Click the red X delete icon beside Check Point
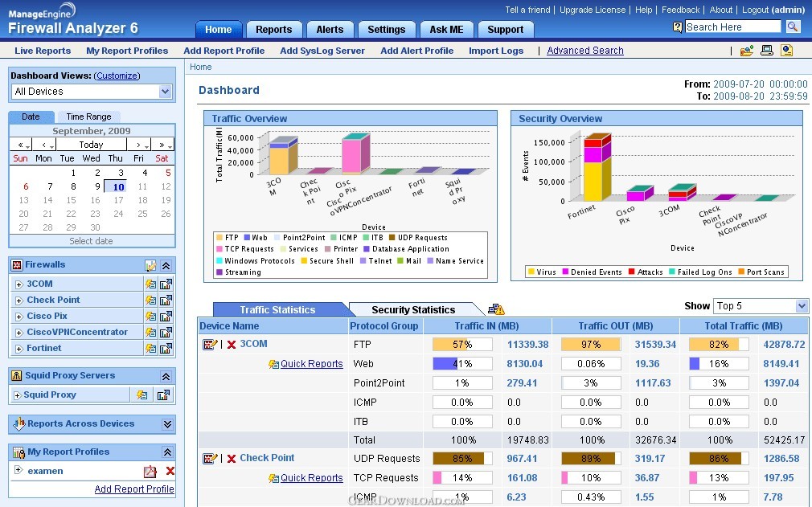 (x=232, y=458)
